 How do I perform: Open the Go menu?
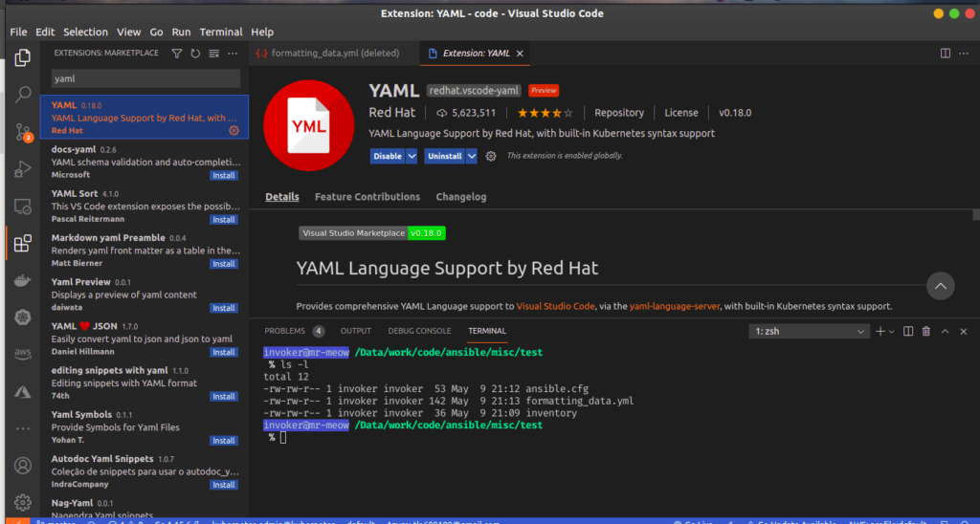(156, 32)
